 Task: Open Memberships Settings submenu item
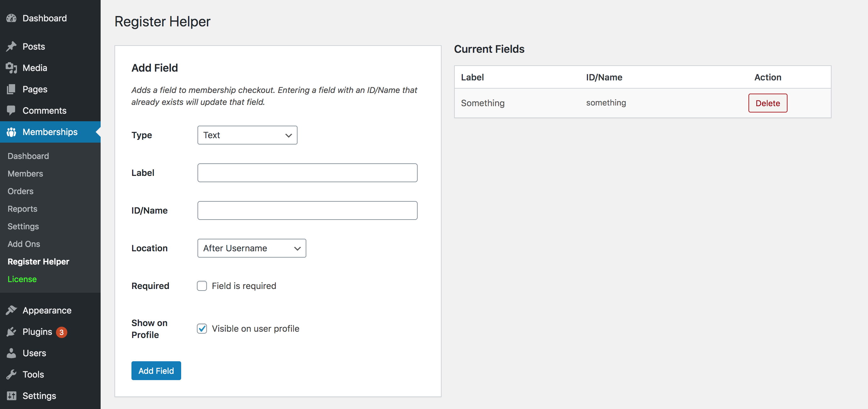[x=23, y=226]
